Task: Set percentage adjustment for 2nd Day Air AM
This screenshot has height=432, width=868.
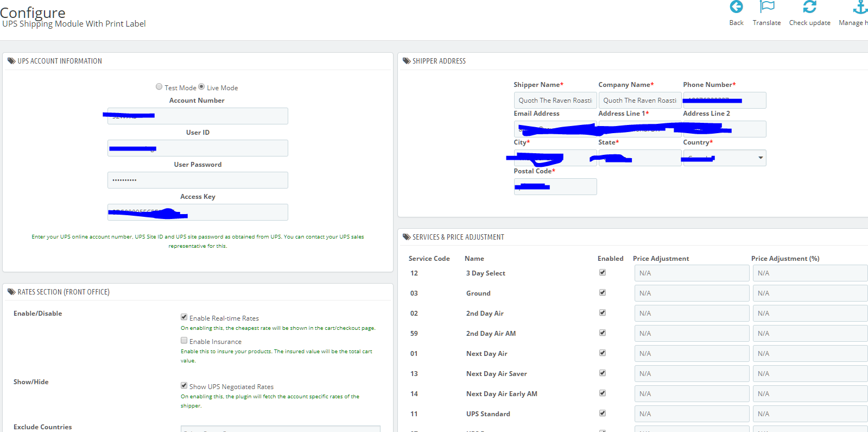Action: pyautogui.click(x=810, y=334)
